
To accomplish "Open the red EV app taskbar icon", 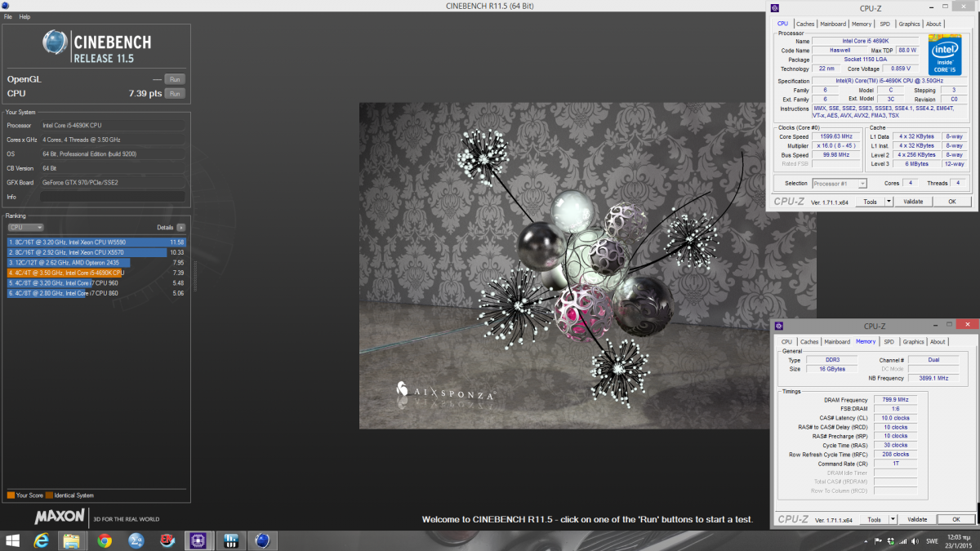I will coord(167,540).
